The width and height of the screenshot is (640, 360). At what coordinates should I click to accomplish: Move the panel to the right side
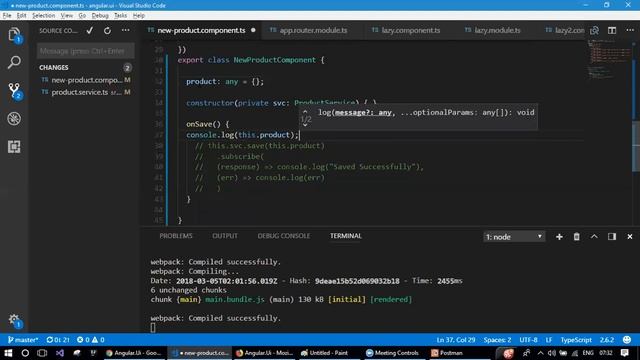coord(612,237)
